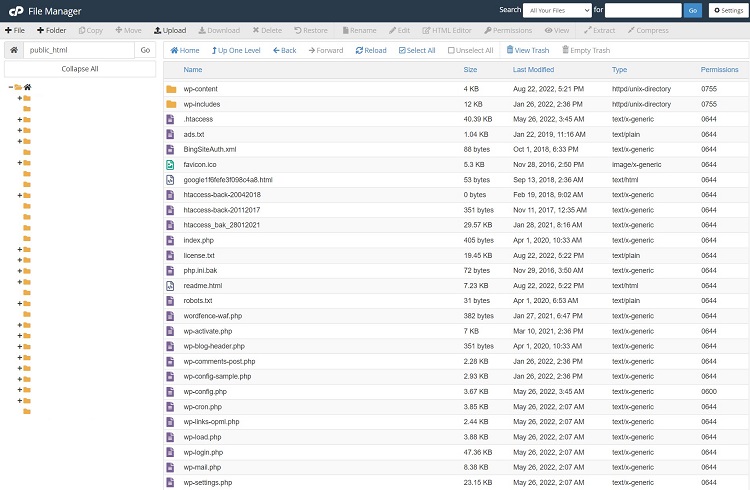The width and height of the screenshot is (750, 490).
Task: Select wordfence-waf.php file
Action: [212, 316]
